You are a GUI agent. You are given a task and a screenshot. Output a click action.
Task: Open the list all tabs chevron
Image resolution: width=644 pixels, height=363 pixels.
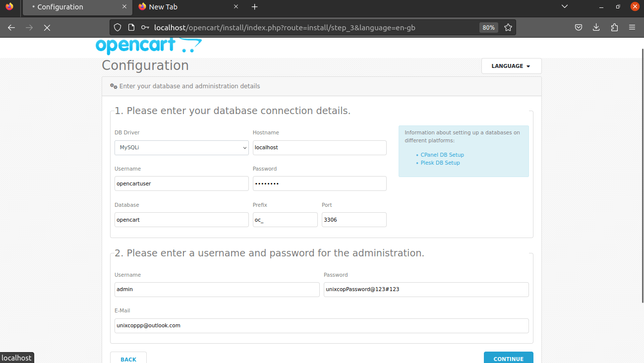(x=564, y=6)
